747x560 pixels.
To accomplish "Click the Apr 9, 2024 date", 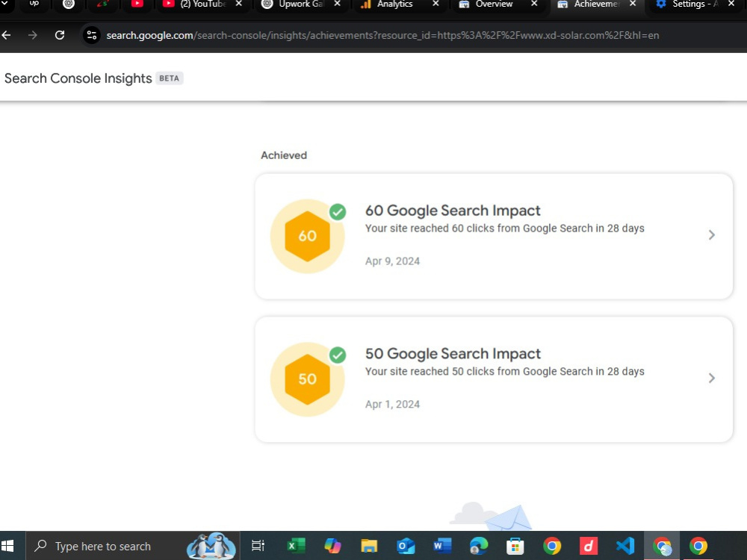I will tap(393, 261).
